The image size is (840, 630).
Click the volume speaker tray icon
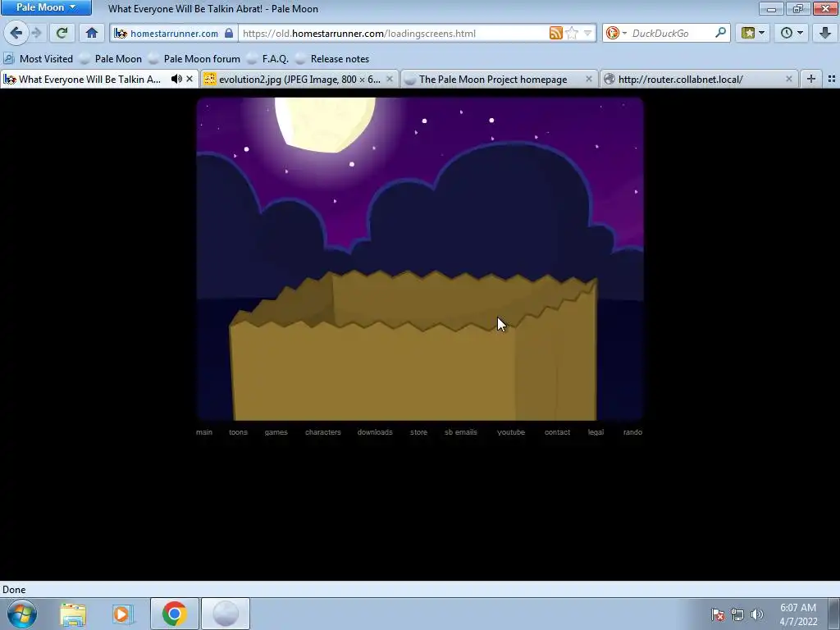pos(756,614)
